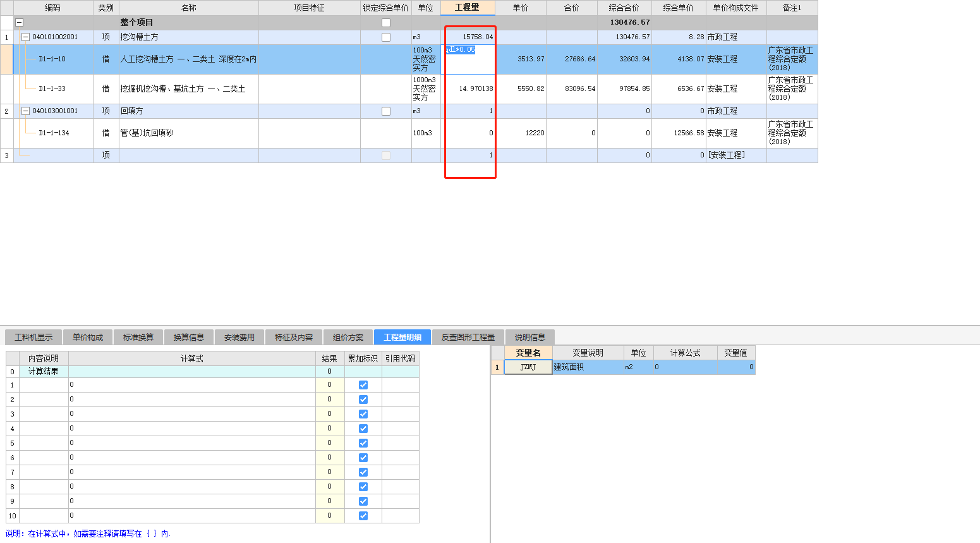
Task: Switch to the 说明信息 tab
Action: pyautogui.click(x=530, y=337)
